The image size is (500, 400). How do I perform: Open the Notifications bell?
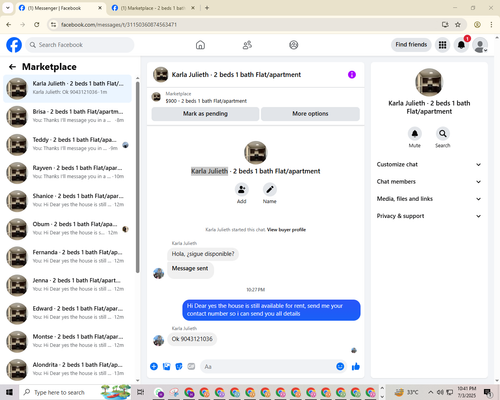click(461, 45)
